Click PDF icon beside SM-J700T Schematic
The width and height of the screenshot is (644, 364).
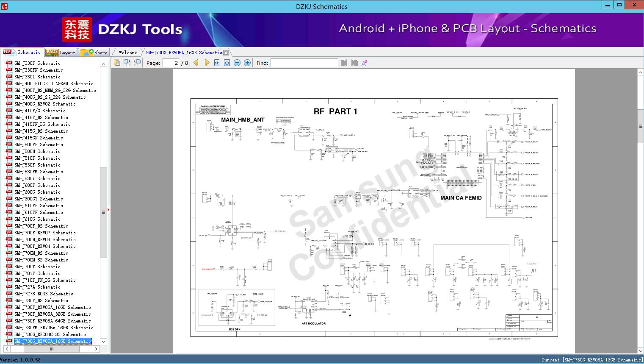[x=9, y=266]
